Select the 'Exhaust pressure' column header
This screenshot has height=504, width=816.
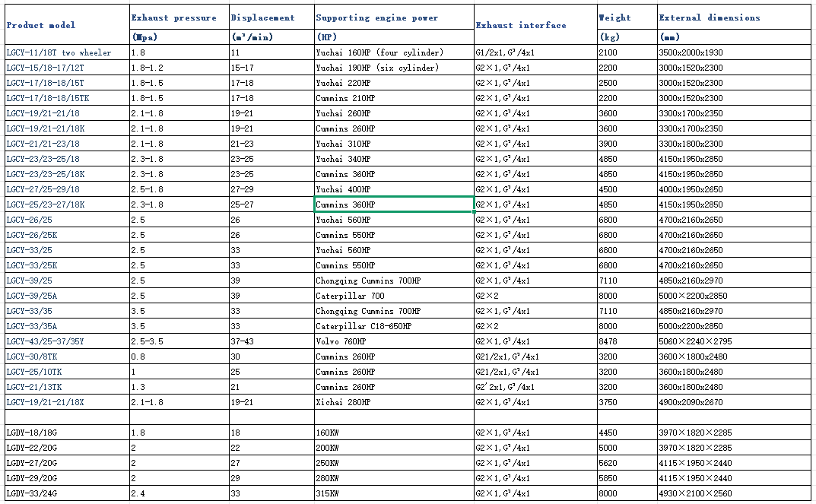pyautogui.click(x=173, y=17)
